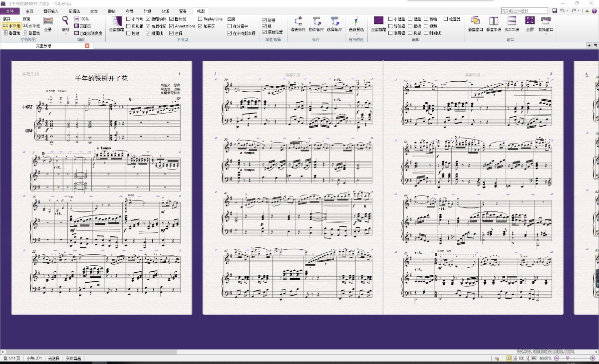Open tab list dropdown next to plus
Viewport: 599px width, 364px height.
595,45
